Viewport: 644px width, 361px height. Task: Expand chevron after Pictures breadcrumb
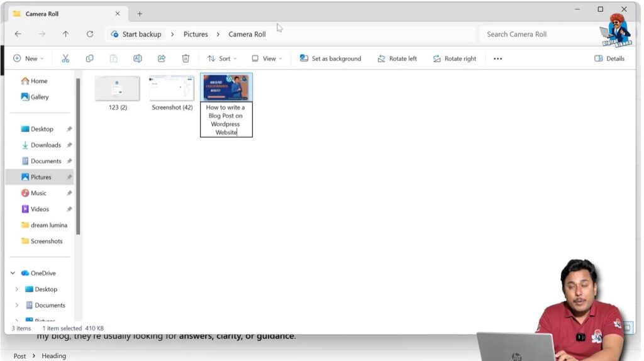pos(218,34)
